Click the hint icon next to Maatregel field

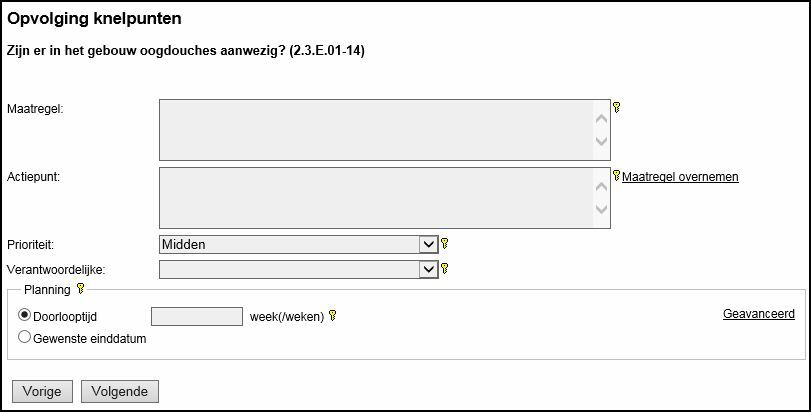(x=617, y=107)
